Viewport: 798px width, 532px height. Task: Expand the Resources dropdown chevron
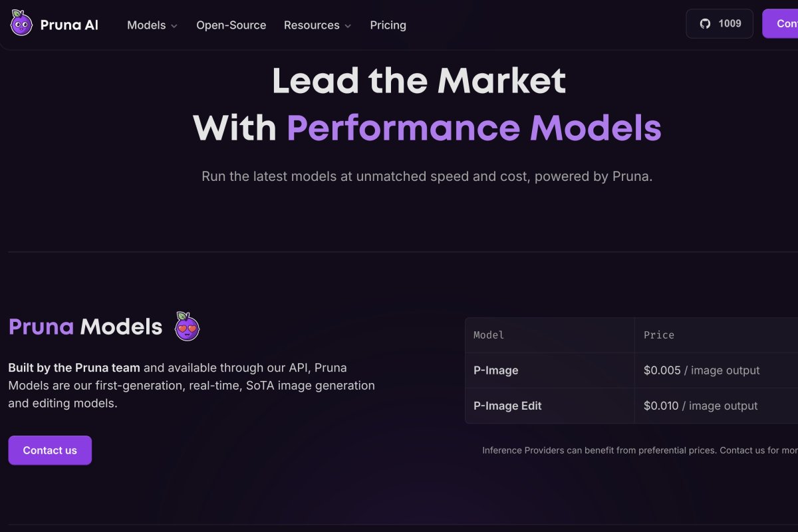[348, 26]
